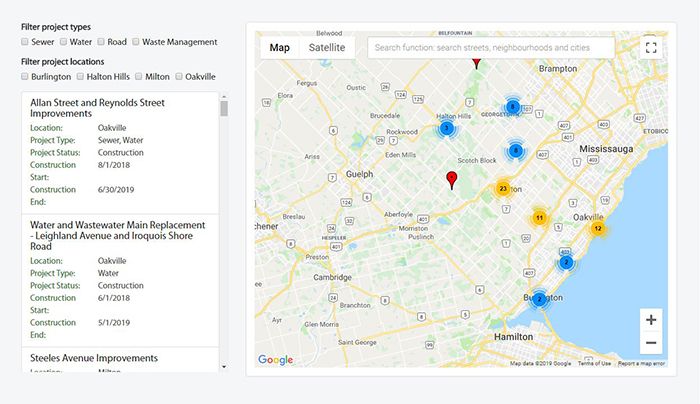Click the yellow cluster marker labeled 23
The width and height of the screenshot is (700, 404).
point(503,188)
